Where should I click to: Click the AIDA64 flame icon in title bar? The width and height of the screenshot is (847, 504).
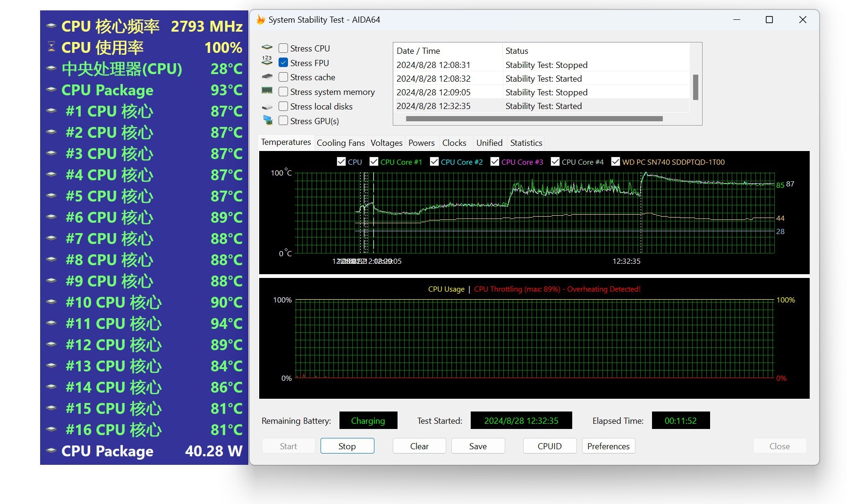261,19
